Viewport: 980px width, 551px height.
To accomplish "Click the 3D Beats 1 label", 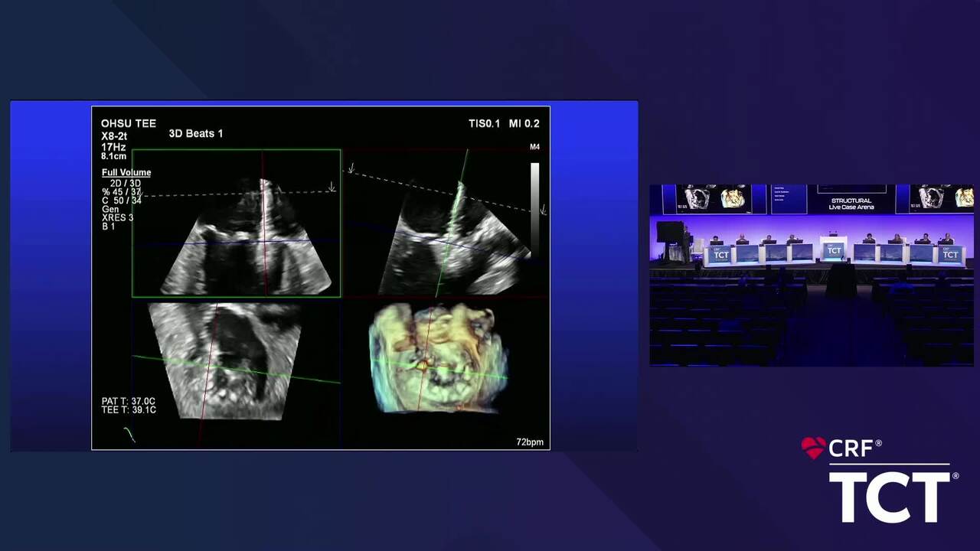I will click(x=196, y=134).
